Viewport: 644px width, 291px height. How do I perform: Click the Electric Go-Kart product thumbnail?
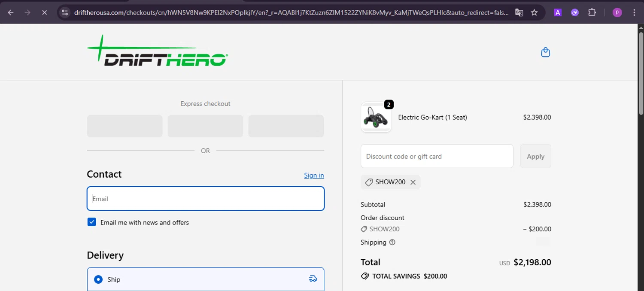click(376, 117)
